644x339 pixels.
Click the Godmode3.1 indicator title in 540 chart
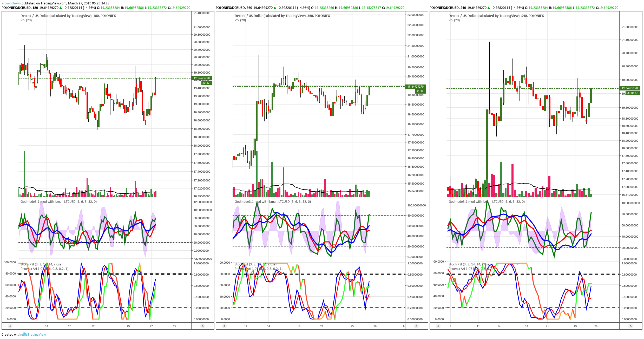[x=487, y=202]
